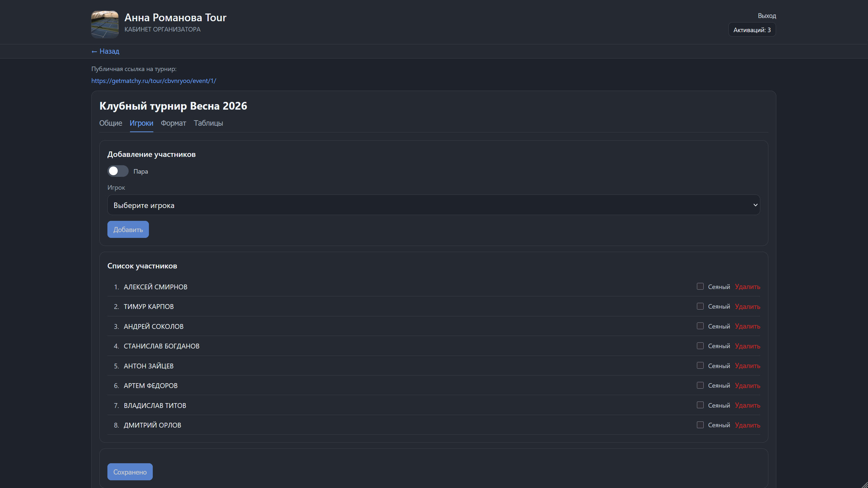Tick Сеяный for Дмитрий Орлов
This screenshot has height=488, width=868.
coord(700,425)
